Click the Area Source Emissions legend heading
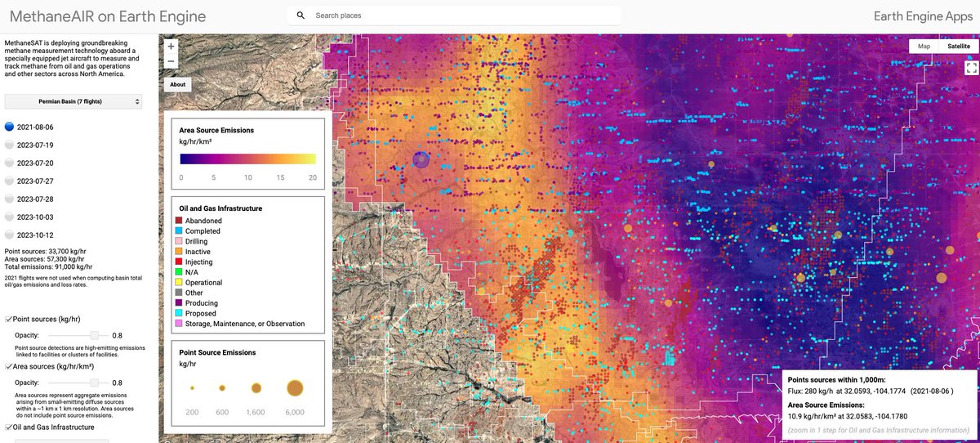The height and width of the screenshot is (443, 980). [x=216, y=130]
